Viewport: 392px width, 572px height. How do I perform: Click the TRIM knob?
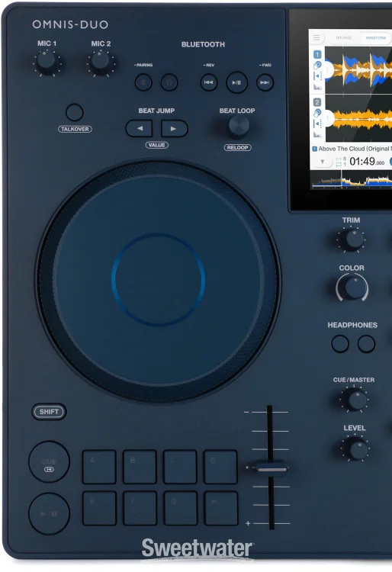click(x=354, y=239)
